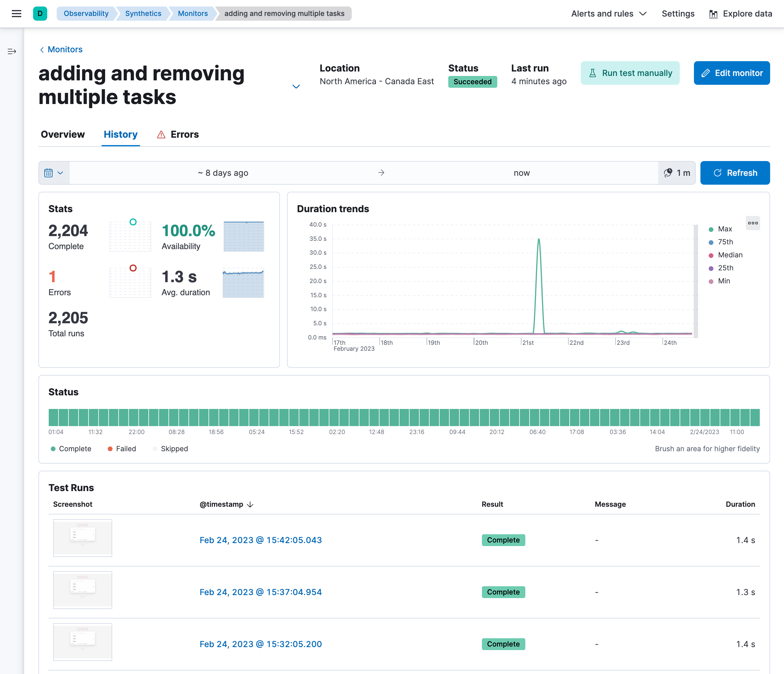Open the 1 m auto-refresh interval control
This screenshot has height=674, width=784.
pos(677,173)
